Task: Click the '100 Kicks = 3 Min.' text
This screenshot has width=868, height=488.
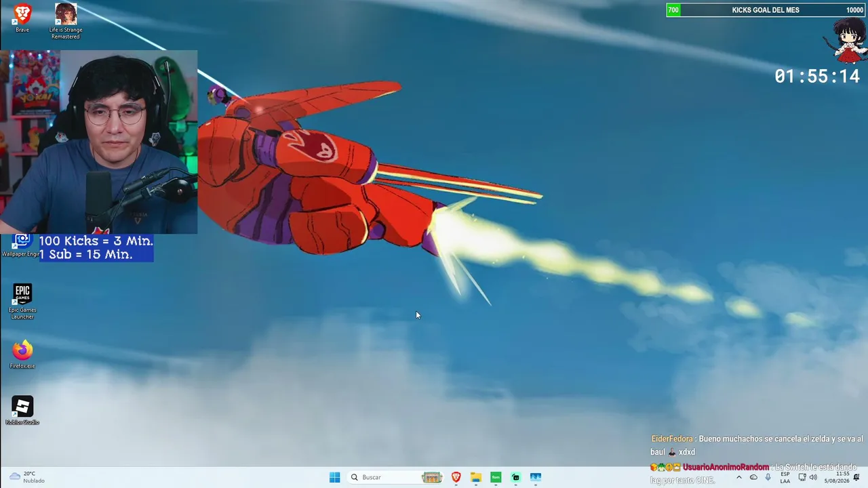Action: pyautogui.click(x=96, y=241)
